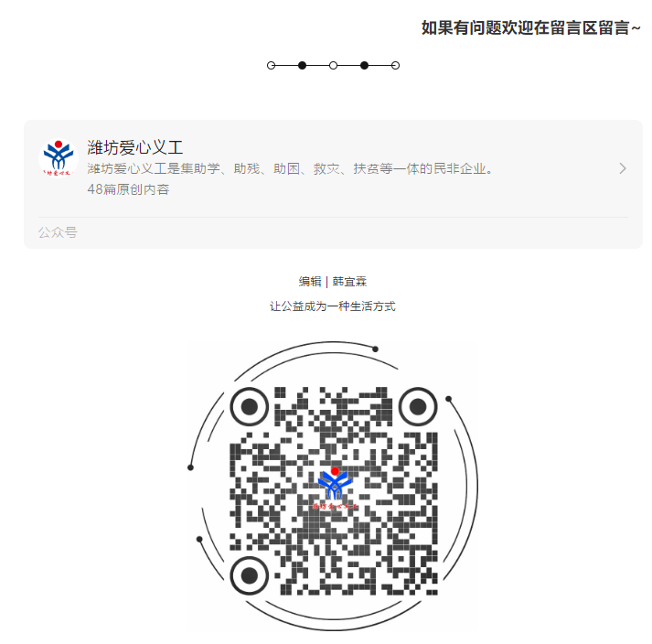Open the 潍坊爱心义工 account name title
Screen dimensions: 652x644
(x=134, y=147)
